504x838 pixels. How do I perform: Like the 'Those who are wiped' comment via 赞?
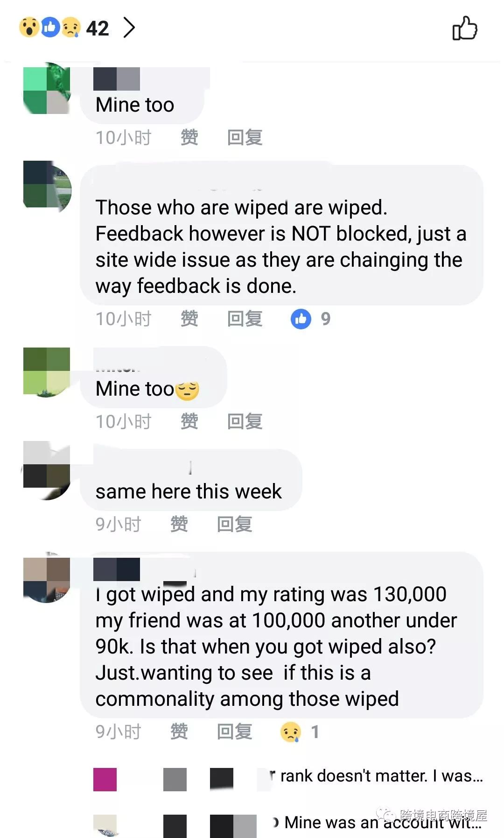click(189, 319)
